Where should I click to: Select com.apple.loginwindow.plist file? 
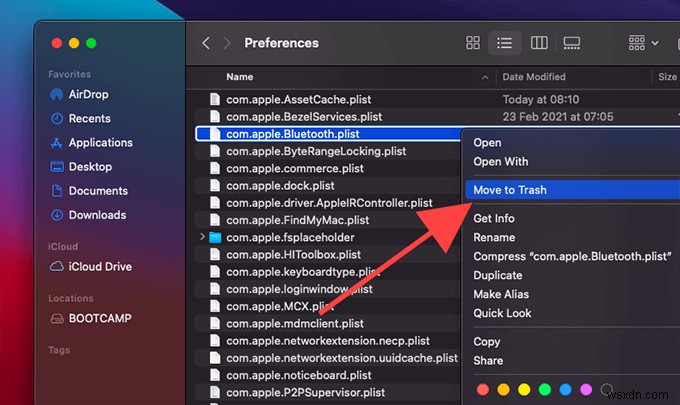tap(299, 289)
